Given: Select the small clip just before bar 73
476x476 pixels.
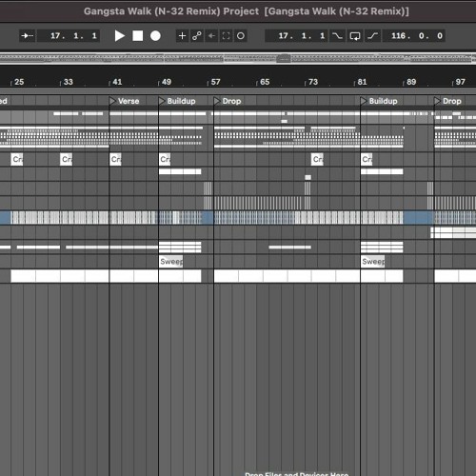Looking at the screenshot, I should pos(307,177).
